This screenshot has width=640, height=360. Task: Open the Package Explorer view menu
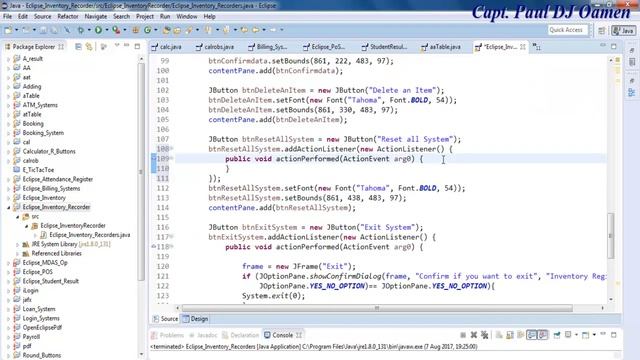pyautogui.click(x=117, y=46)
